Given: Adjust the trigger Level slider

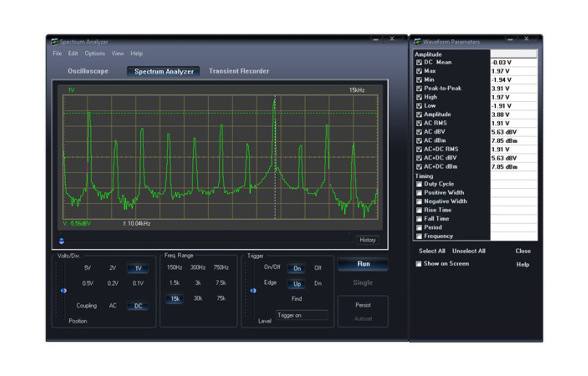Looking at the screenshot, I should click(253, 290).
